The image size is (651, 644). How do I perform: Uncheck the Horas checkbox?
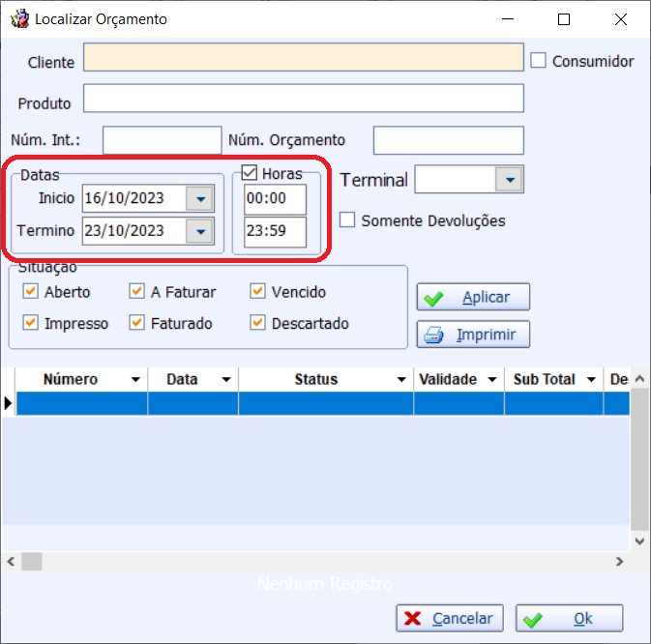click(x=250, y=174)
